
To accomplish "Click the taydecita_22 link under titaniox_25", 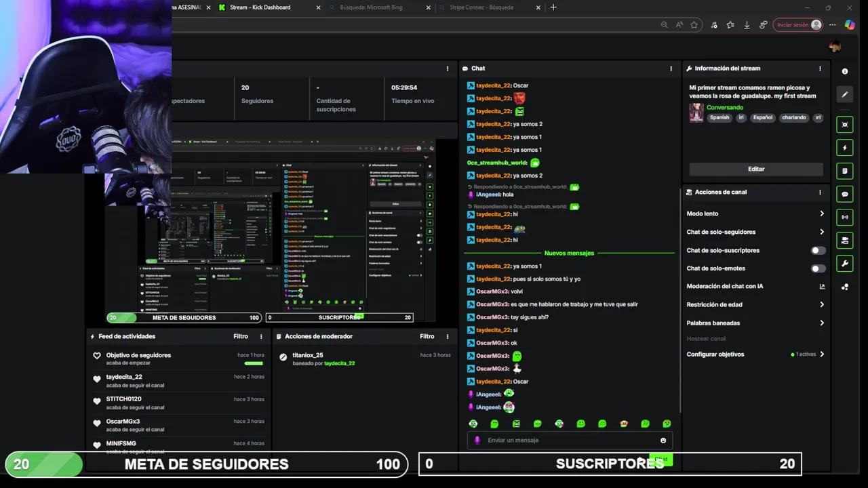I will (339, 364).
